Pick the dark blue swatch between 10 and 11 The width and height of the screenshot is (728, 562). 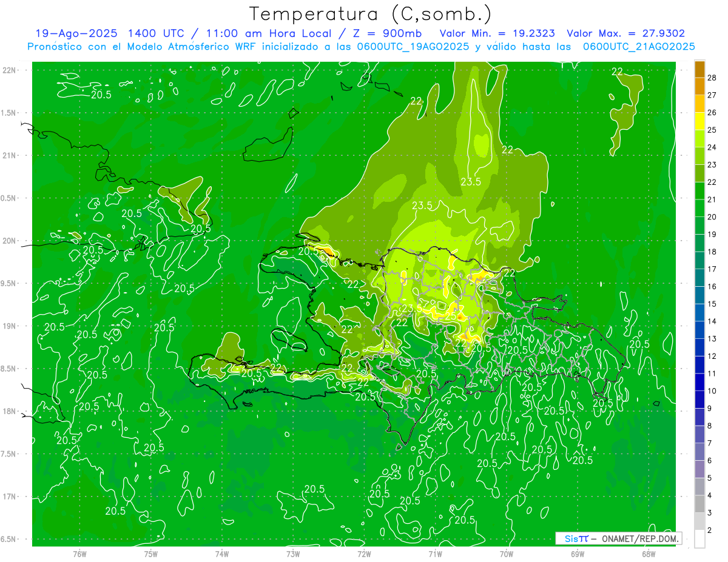[x=699, y=383]
